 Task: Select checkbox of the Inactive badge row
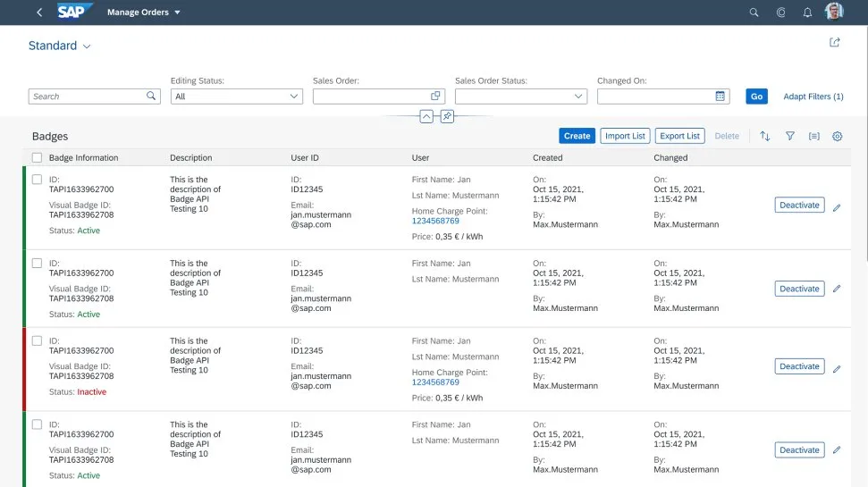(x=37, y=341)
